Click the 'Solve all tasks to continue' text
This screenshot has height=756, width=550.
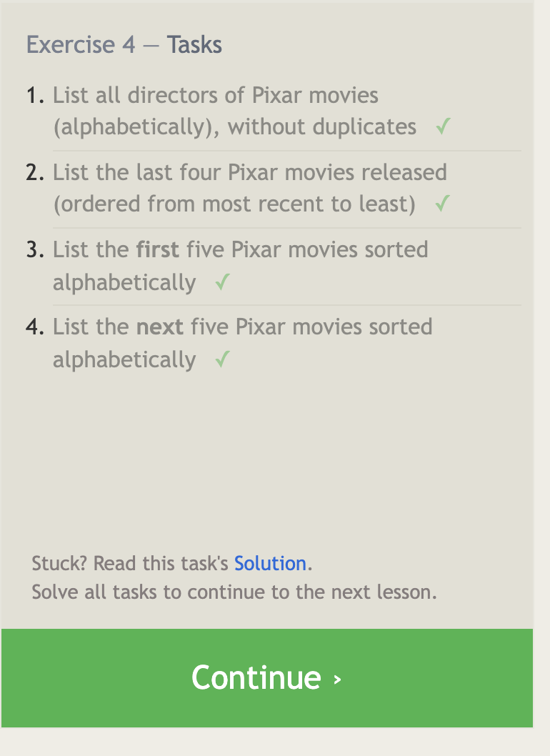(x=234, y=592)
